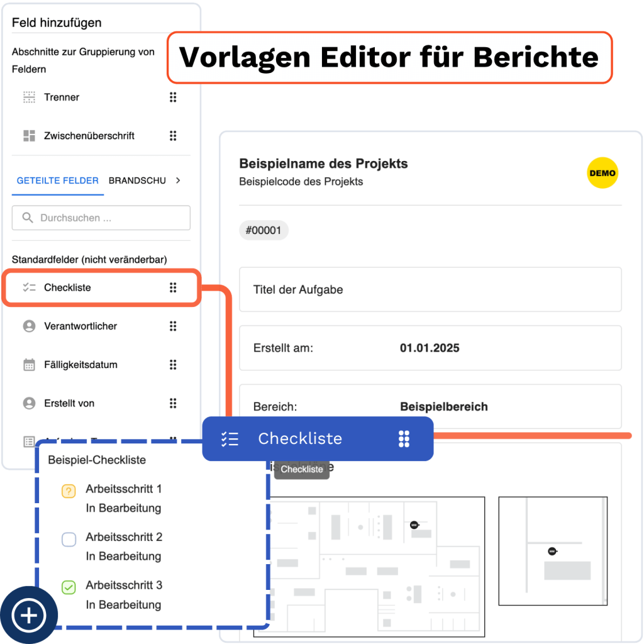The height and width of the screenshot is (644, 644).
Task: Select the highlighted Checkliste field in the sidebar
Action: pyautogui.click(x=101, y=288)
